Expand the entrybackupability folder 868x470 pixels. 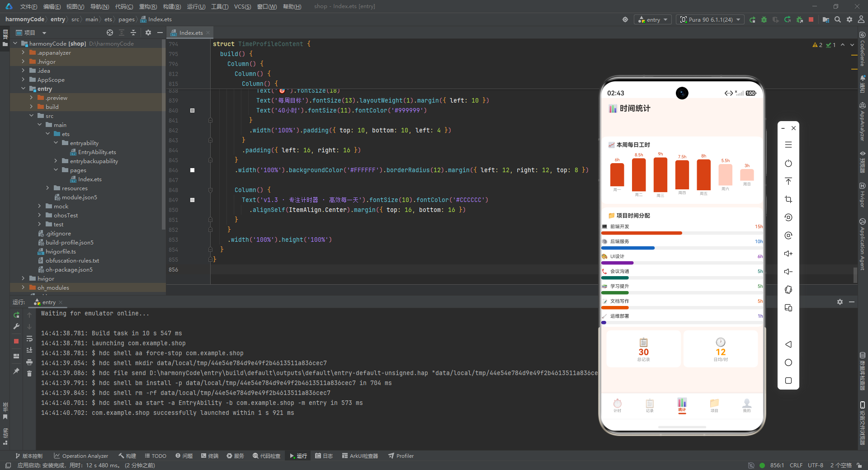pos(56,161)
